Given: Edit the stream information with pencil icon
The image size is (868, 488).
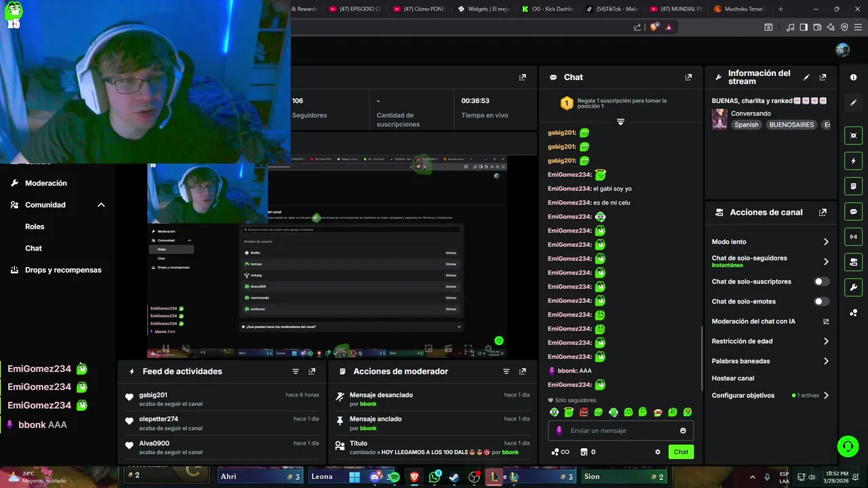Looking at the screenshot, I should 806,77.
